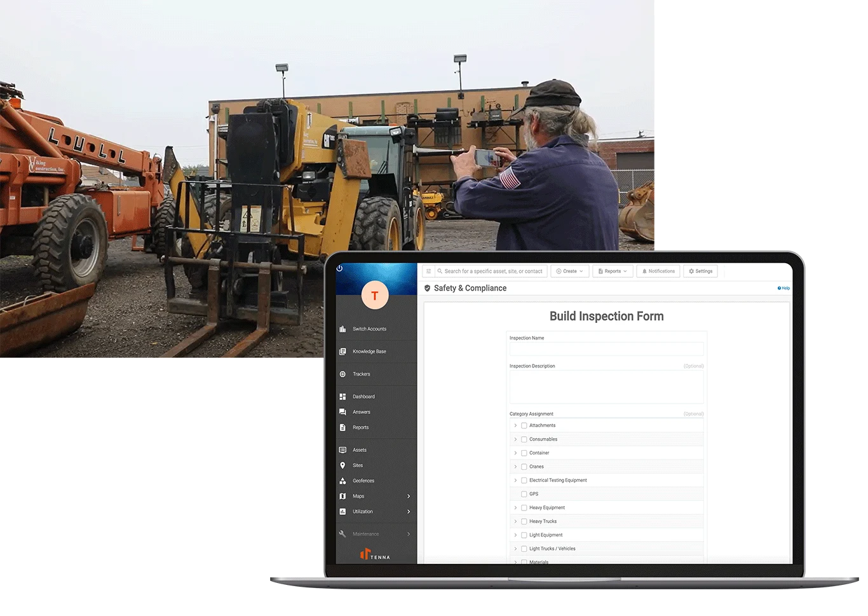868x616 pixels.
Task: Click the Tenna user avatar circle
Action: tap(374, 295)
